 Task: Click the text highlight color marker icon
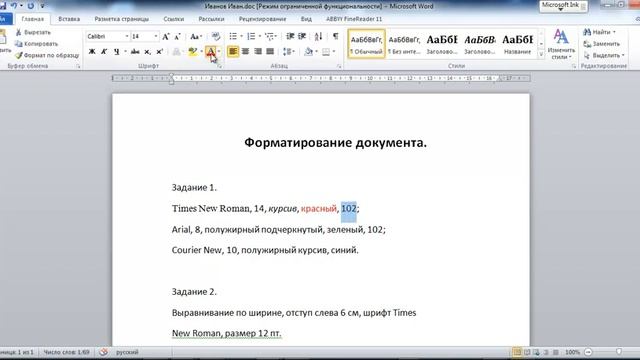192,51
